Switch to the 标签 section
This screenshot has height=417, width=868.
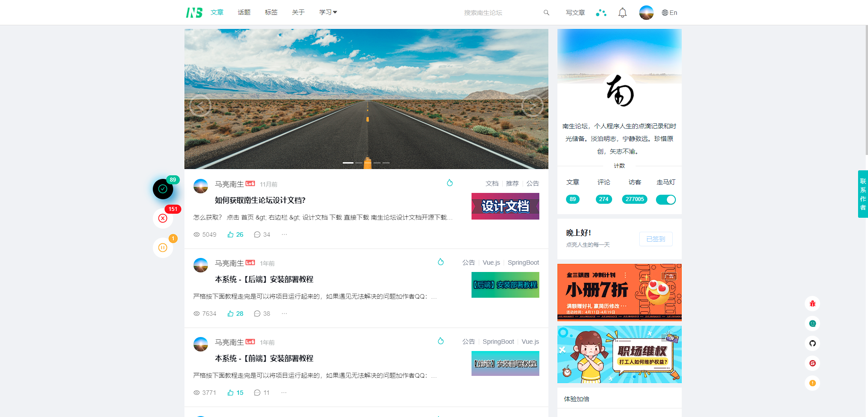tap(271, 12)
